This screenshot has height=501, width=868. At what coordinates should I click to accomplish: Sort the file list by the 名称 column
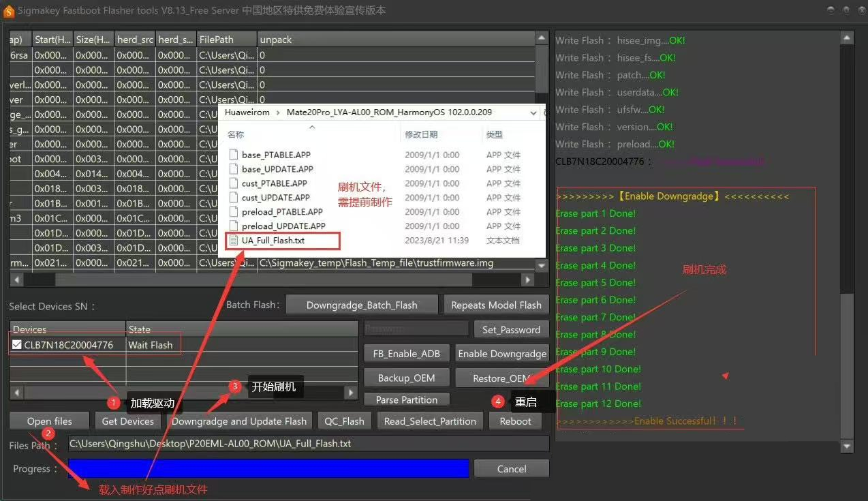click(236, 134)
